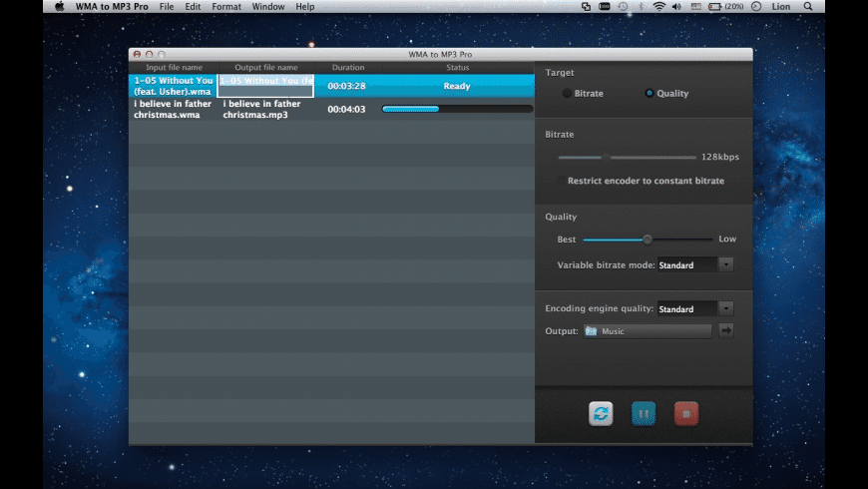Click the output folder arrow button
The image size is (868, 489).
point(725,330)
